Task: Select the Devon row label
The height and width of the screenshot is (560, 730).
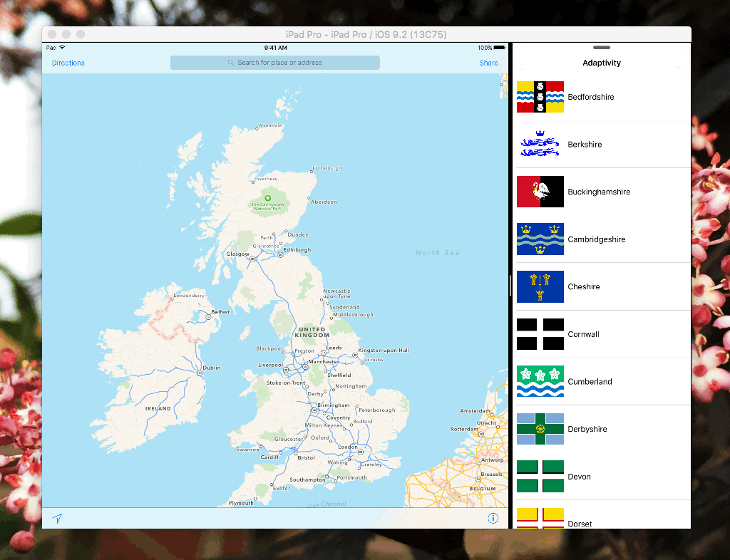Action: [x=579, y=476]
